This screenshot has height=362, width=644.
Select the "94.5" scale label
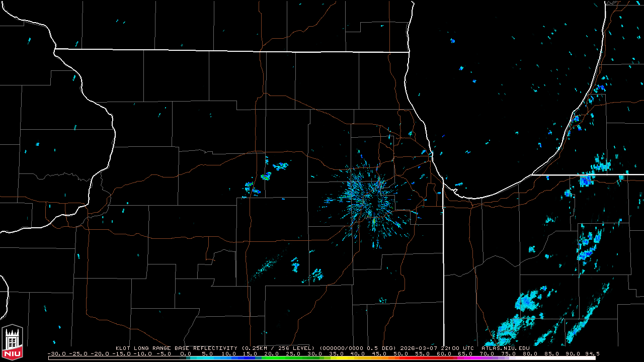592,354
